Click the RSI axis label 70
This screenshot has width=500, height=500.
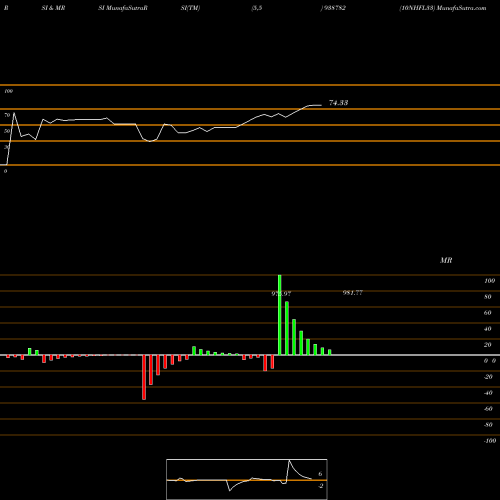click(x=7, y=115)
